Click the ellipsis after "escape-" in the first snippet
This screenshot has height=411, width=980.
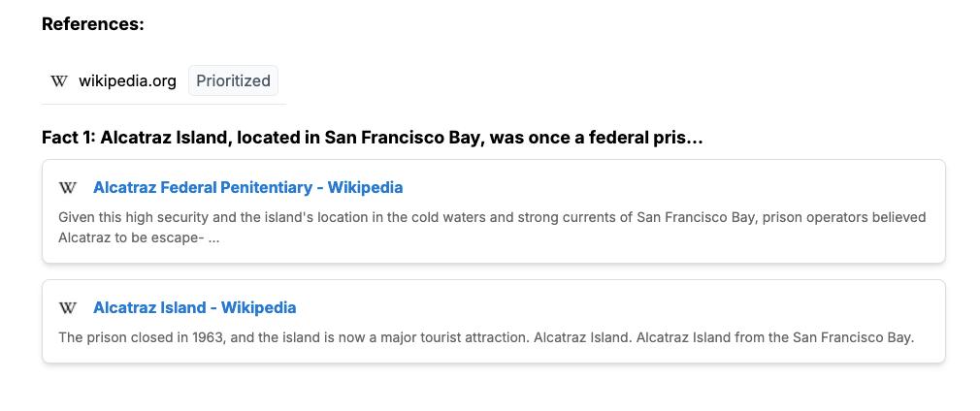(x=213, y=237)
